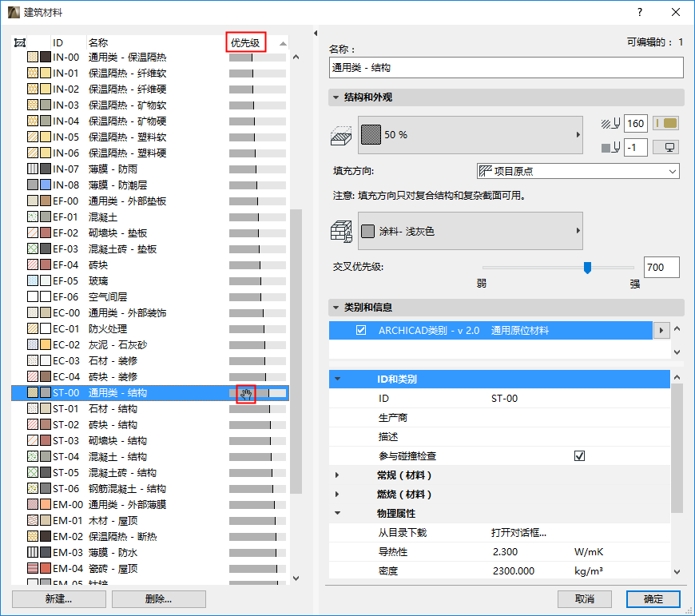Click the brick surface icon left of 涂料- 浅灰色
The image size is (695, 616).
click(341, 232)
